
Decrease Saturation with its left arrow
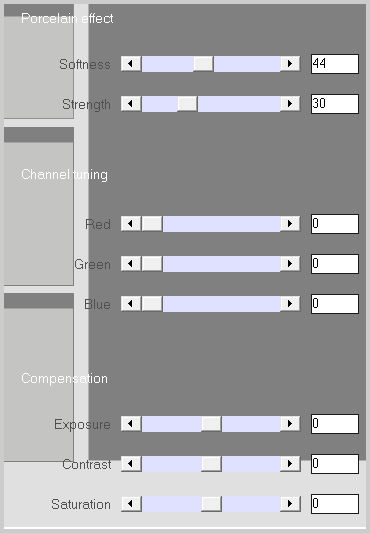coord(131,504)
